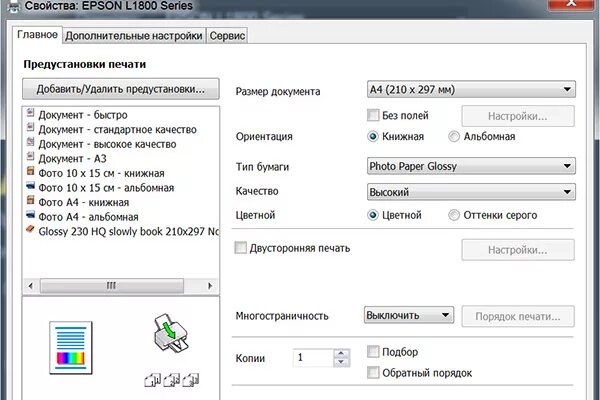
Task: Tick the 'Обратный порядок' reverse order checkbox
Action: tap(373, 372)
